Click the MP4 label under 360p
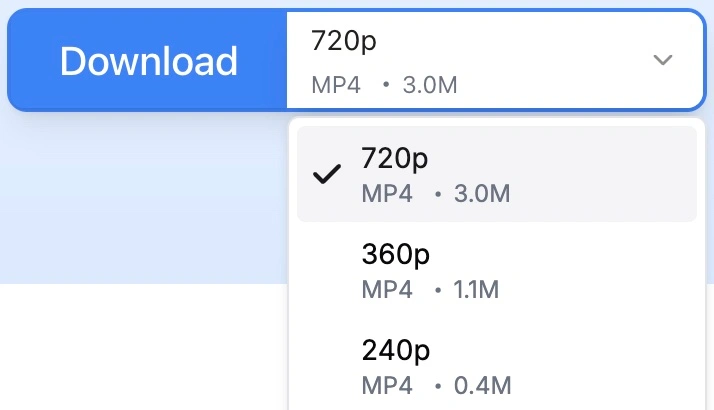This screenshot has height=410, width=714. (387, 289)
